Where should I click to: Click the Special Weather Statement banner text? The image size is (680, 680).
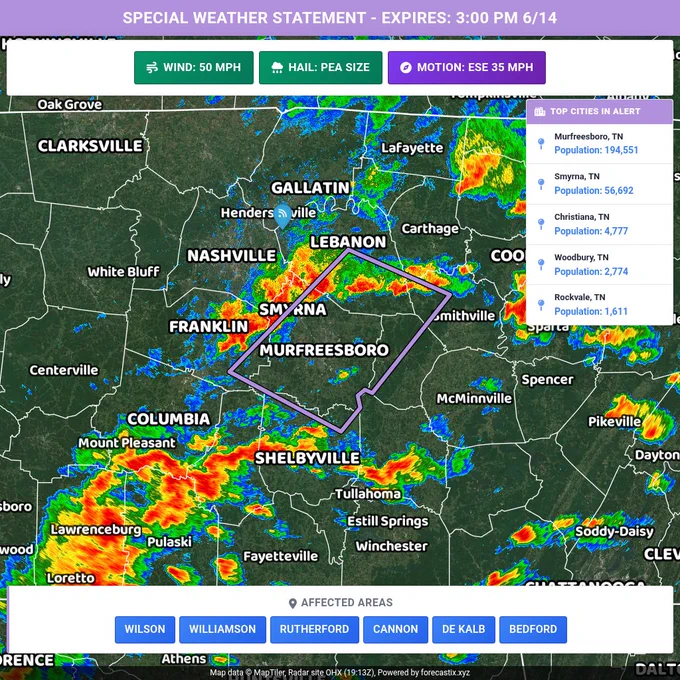click(x=340, y=18)
